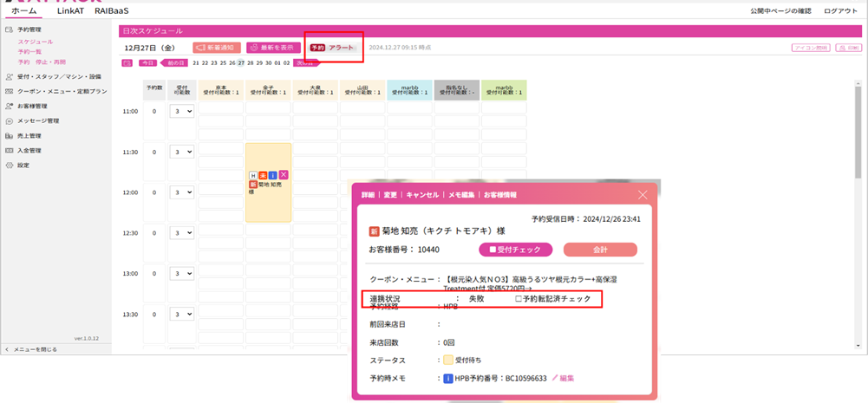868x403 pixels.
Task: Expand the 12:30 受付可能数 dropdown
Action: [182, 233]
